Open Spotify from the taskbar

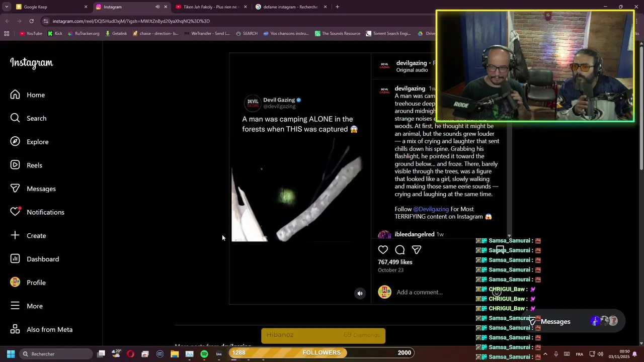[204, 354]
